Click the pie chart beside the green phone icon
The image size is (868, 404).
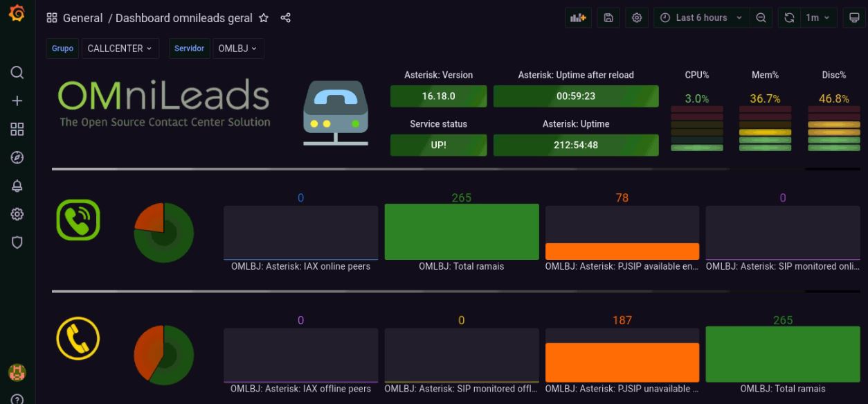164,233
